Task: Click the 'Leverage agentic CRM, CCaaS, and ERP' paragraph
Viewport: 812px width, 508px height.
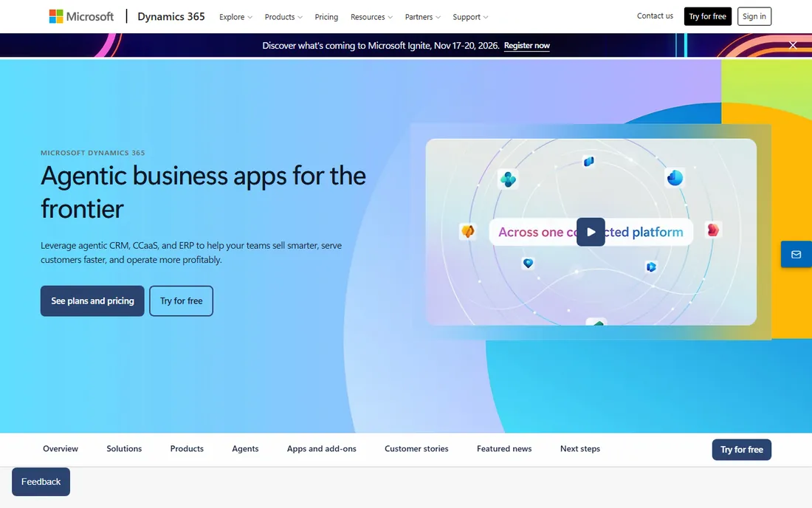Action: (x=191, y=253)
